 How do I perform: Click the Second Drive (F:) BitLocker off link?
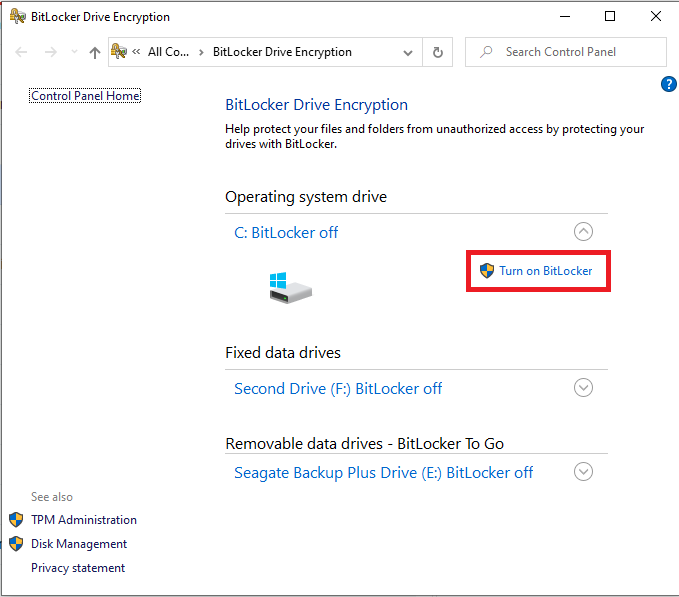[338, 388]
